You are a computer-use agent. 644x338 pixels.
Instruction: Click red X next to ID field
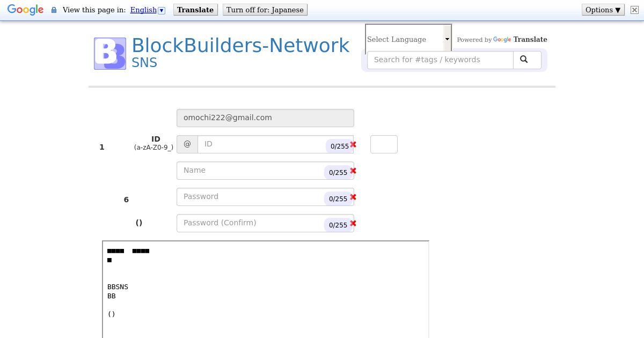(x=353, y=145)
